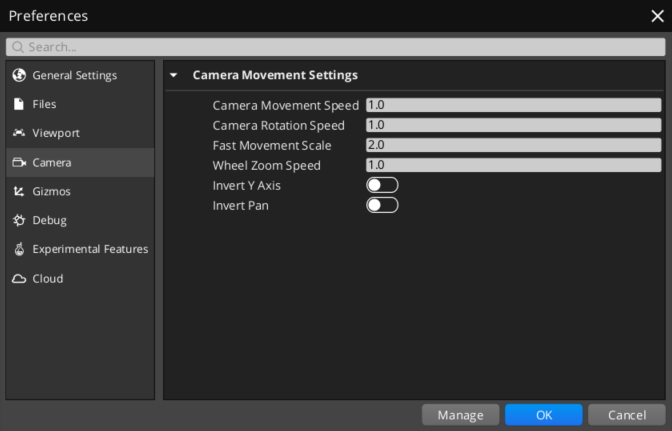The width and height of the screenshot is (672, 431).
Task: Click the Files document icon
Action: (x=19, y=104)
